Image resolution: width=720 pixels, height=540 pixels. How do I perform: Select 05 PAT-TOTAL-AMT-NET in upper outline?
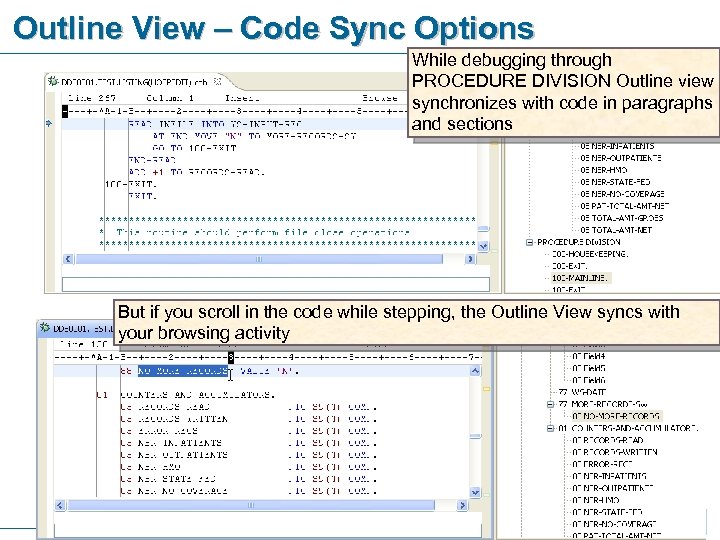click(624, 206)
